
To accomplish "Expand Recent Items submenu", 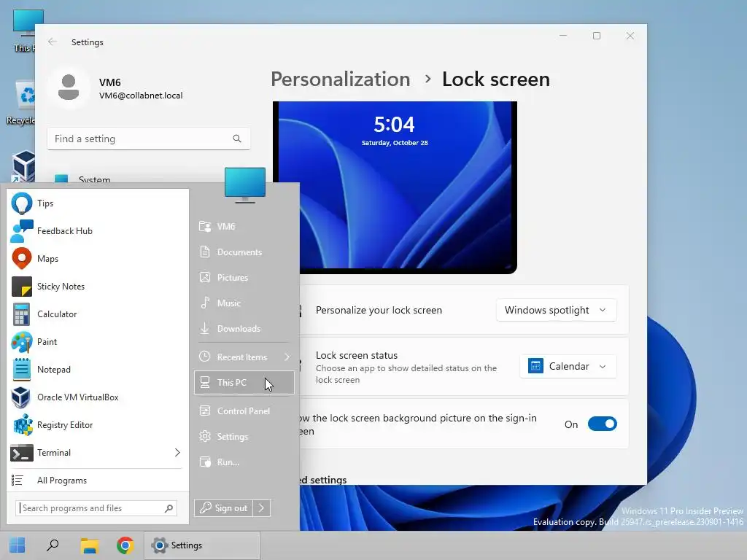I will (x=244, y=357).
